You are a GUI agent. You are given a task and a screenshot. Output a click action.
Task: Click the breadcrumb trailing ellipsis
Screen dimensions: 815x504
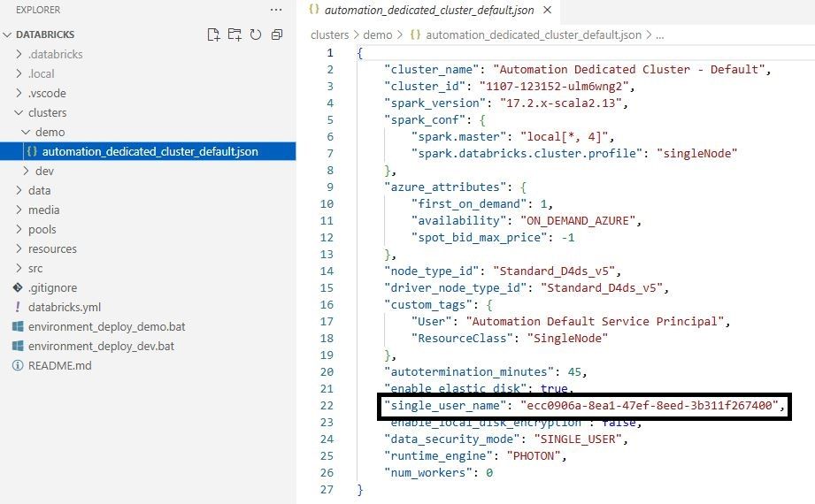point(659,35)
